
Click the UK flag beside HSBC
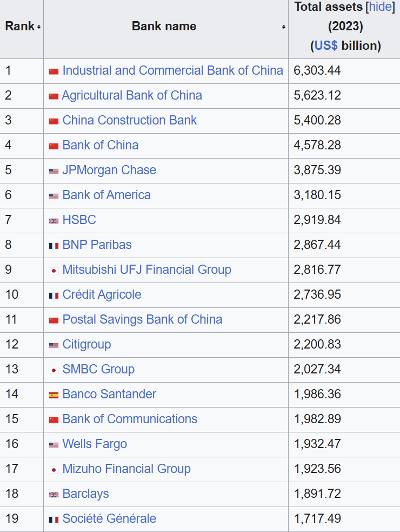pyautogui.click(x=54, y=221)
